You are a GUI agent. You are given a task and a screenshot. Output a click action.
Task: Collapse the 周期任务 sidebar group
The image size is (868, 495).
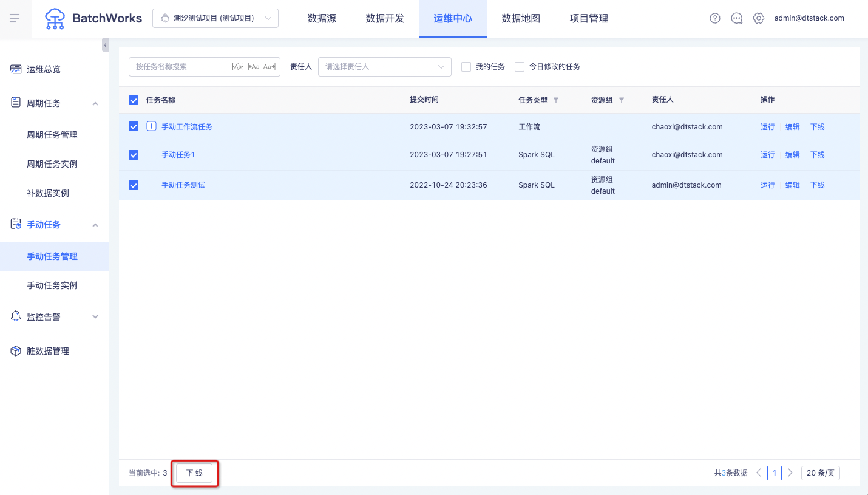click(x=95, y=103)
